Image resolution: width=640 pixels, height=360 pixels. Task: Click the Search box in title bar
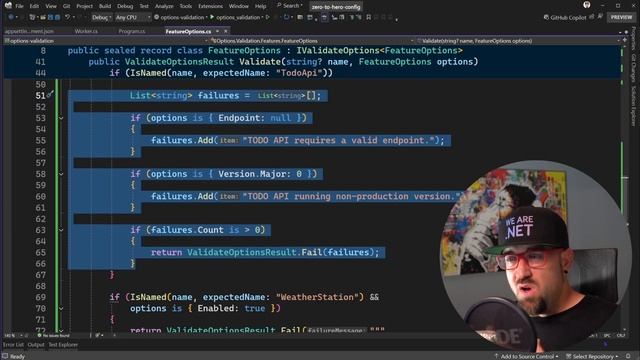(290, 6)
